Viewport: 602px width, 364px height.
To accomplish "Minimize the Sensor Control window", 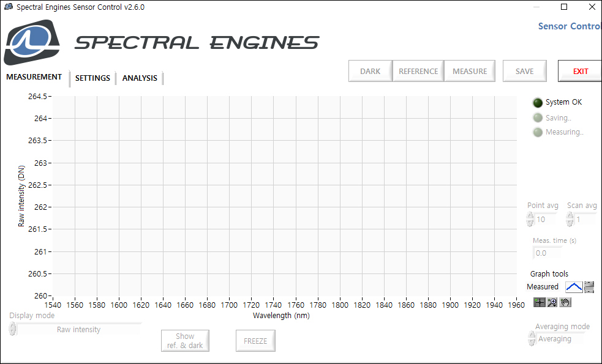I will tap(536, 7).
